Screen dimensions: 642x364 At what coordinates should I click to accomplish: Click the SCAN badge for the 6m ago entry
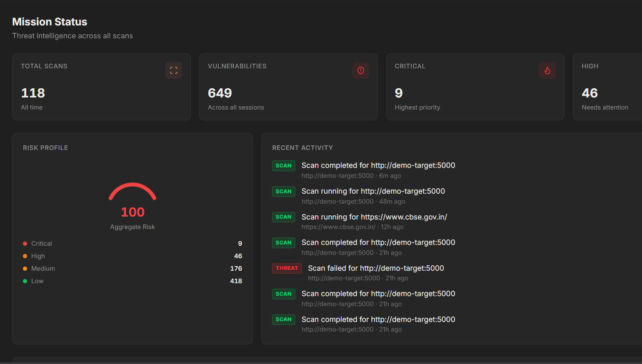coord(284,166)
